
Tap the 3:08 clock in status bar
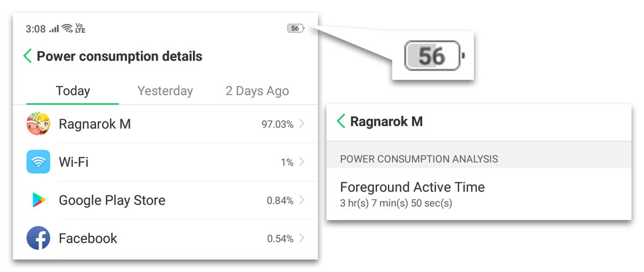tap(35, 29)
